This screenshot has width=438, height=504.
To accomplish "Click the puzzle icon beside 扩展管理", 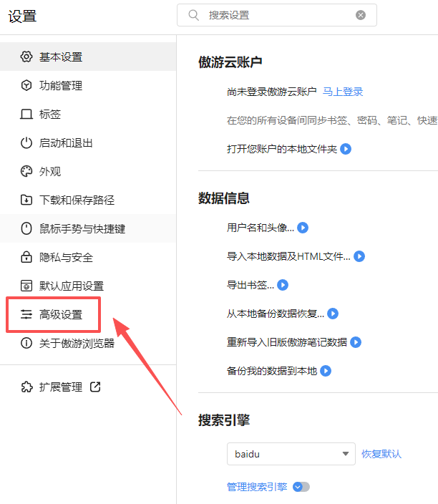I will [26, 387].
